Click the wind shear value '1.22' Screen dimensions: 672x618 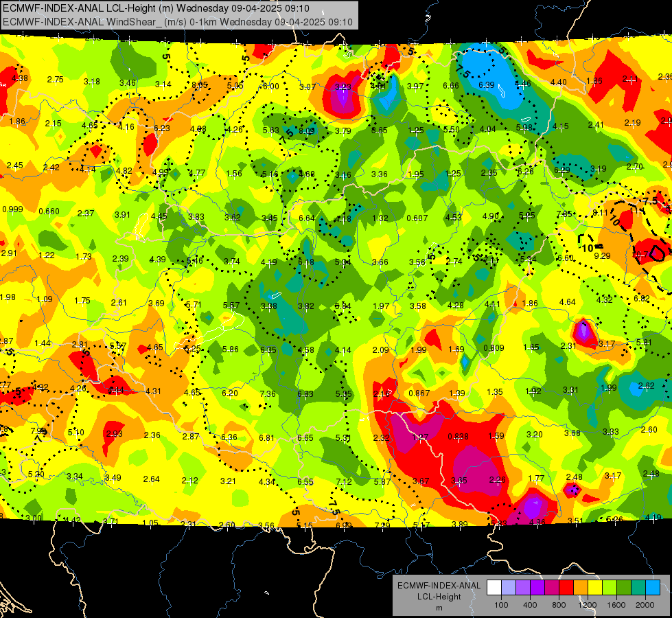(46, 255)
